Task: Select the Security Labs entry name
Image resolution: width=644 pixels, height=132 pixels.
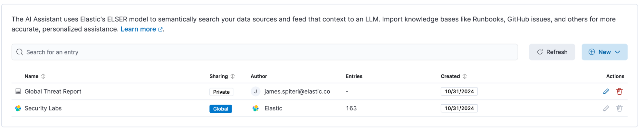Action: point(43,108)
